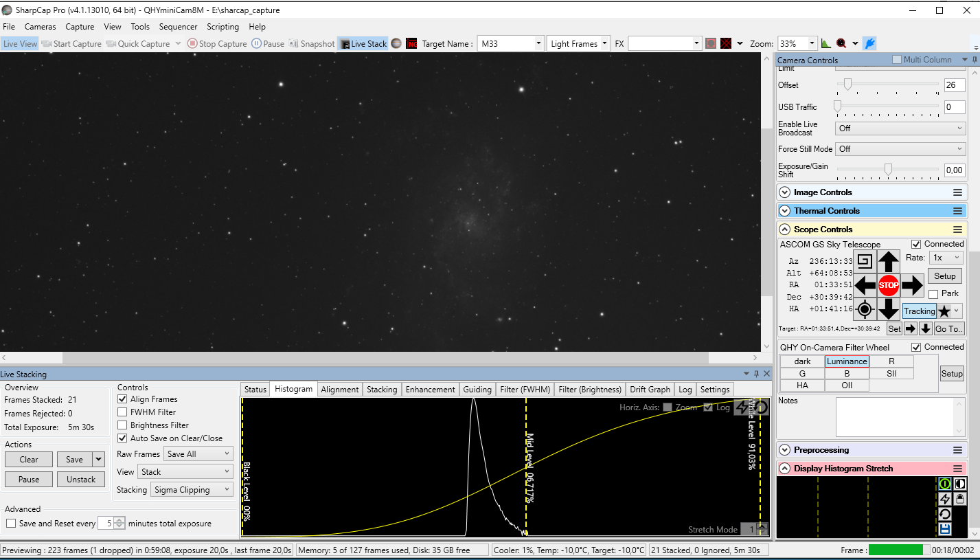The height and width of the screenshot is (560, 980).
Task: Click the Set button for target coordinates
Action: coord(894,329)
